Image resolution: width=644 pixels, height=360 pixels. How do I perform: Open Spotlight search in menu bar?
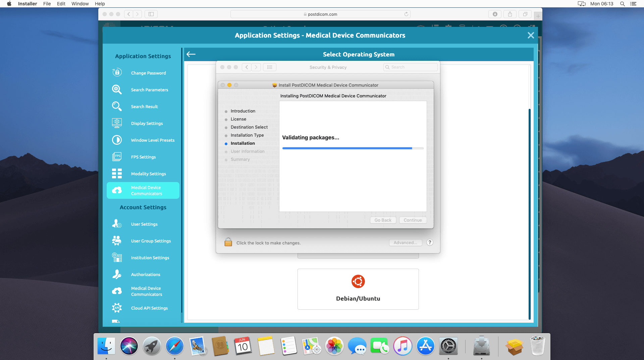coord(622,4)
